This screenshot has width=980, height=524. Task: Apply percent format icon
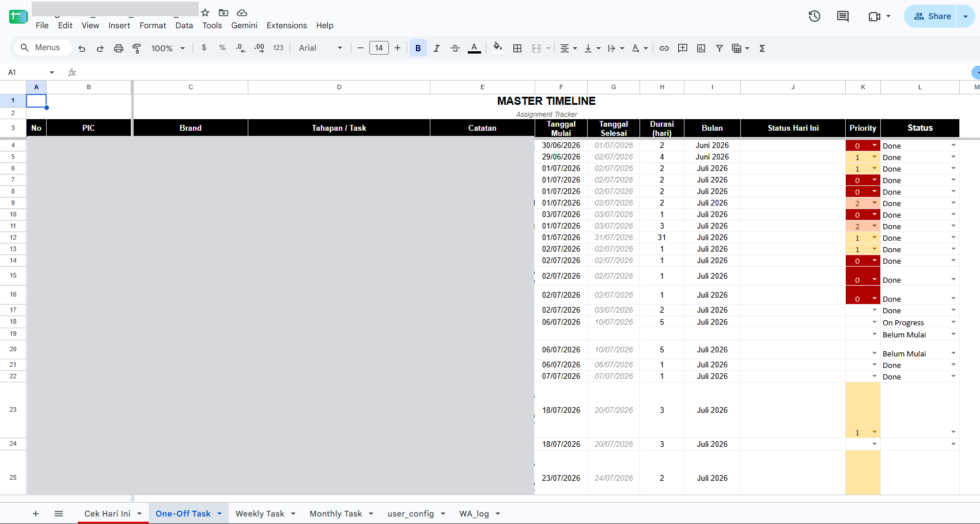(x=222, y=48)
